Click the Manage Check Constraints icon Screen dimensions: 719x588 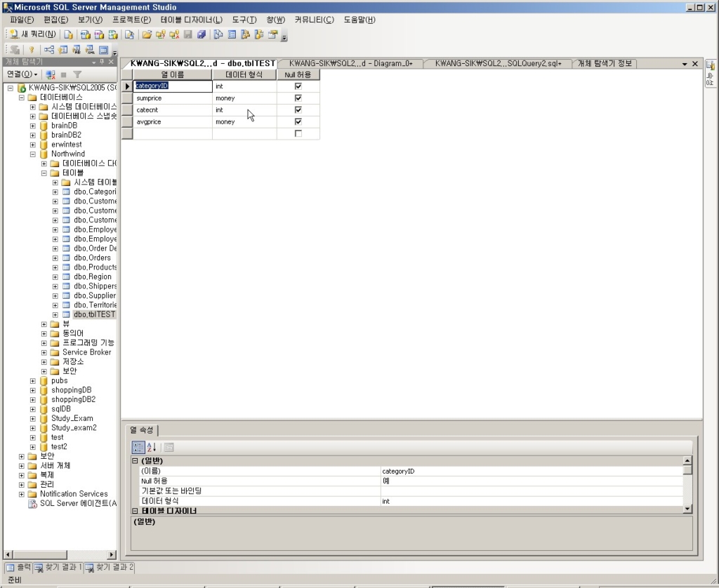[104, 50]
